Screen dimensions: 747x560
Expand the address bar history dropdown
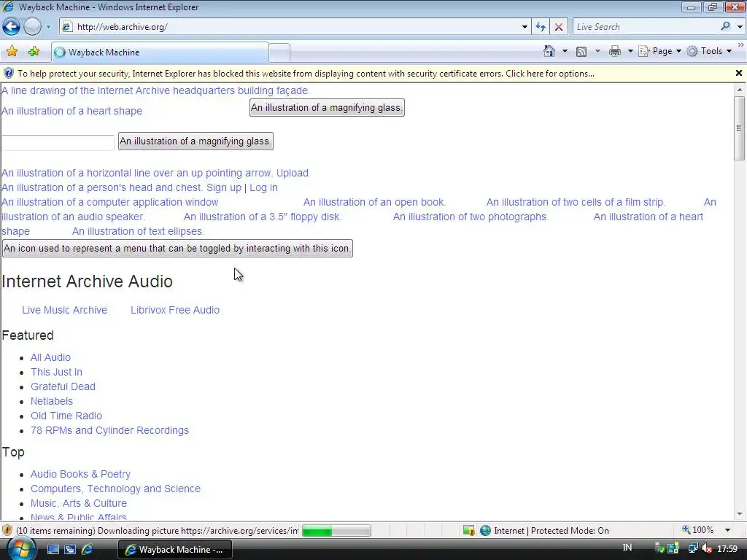tap(525, 27)
